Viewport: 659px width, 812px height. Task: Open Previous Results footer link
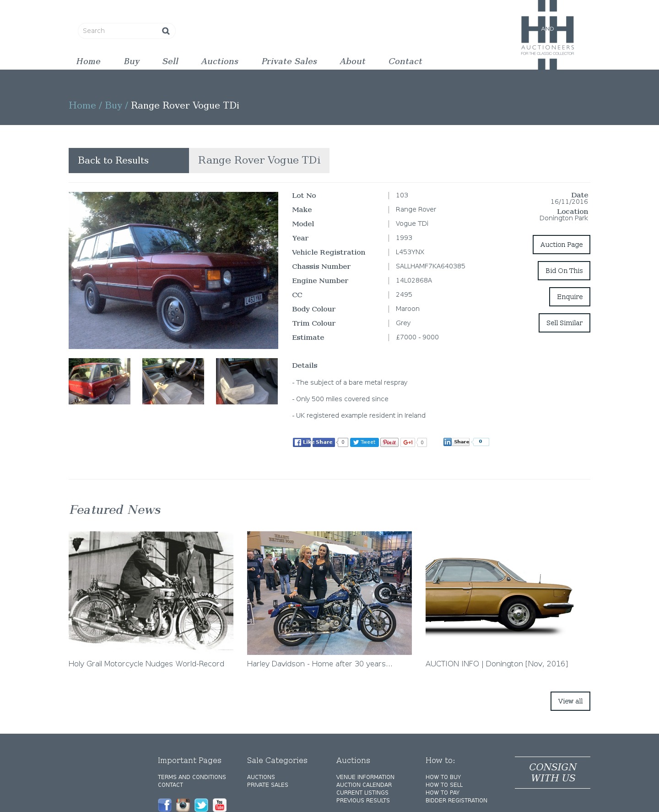pos(363,801)
